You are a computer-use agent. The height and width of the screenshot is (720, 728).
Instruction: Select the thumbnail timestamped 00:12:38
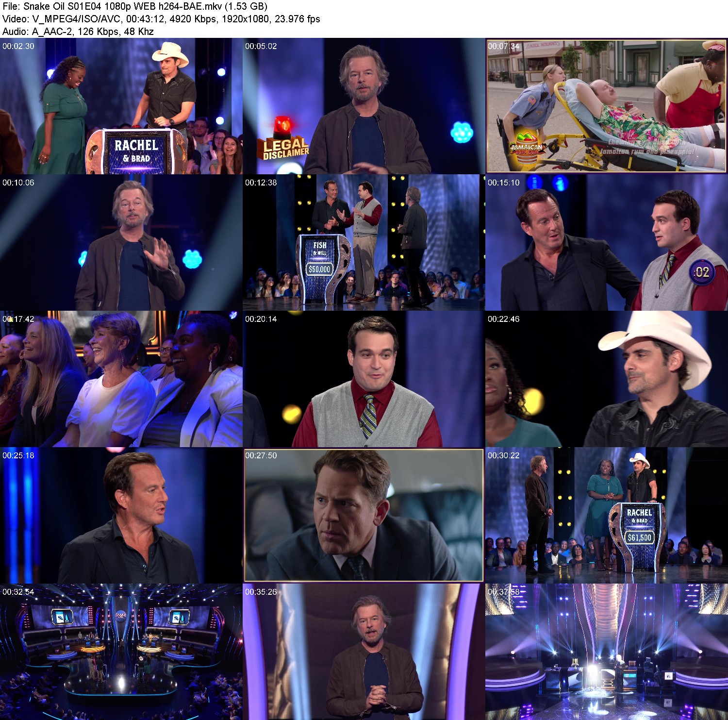click(x=364, y=243)
